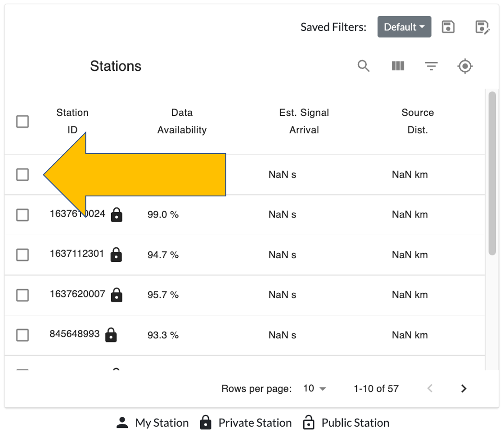This screenshot has width=504, height=437.
Task: Go to the next page arrow
Action: click(x=464, y=388)
